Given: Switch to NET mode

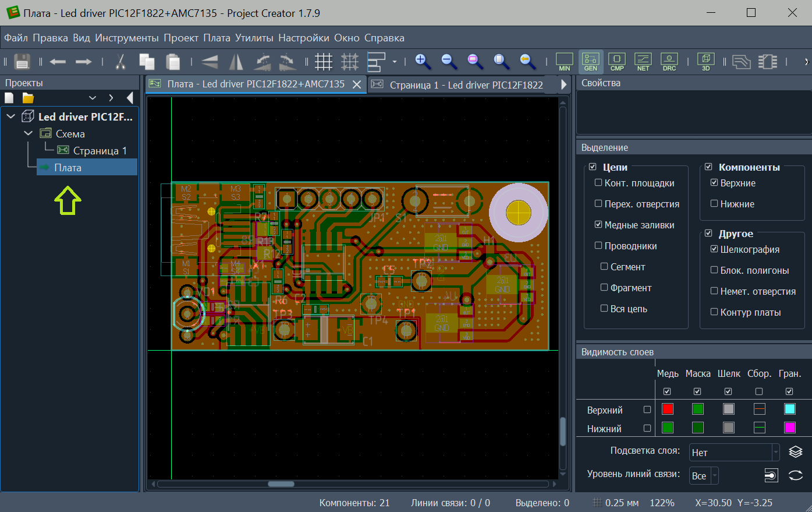Looking at the screenshot, I should pyautogui.click(x=643, y=62).
